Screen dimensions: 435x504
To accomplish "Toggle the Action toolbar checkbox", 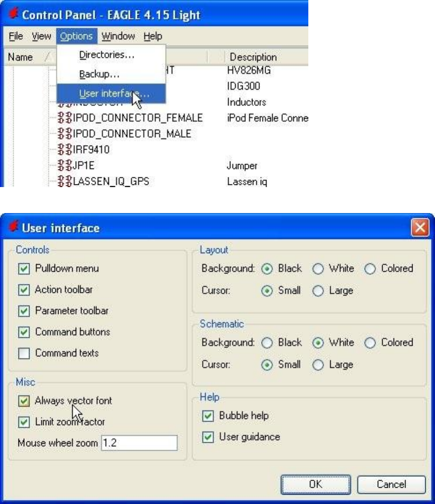I will click(24, 290).
